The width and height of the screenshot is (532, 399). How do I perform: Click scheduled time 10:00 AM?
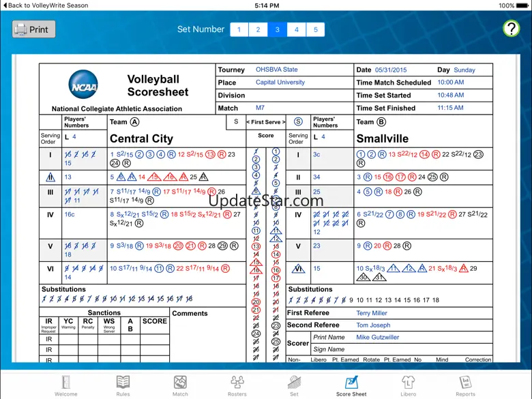[x=451, y=83]
